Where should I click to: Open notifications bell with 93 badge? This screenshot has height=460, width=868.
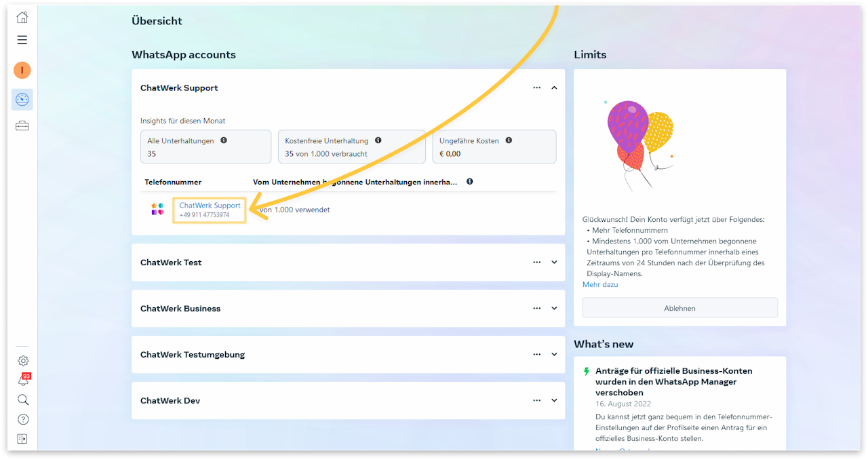coord(23,381)
